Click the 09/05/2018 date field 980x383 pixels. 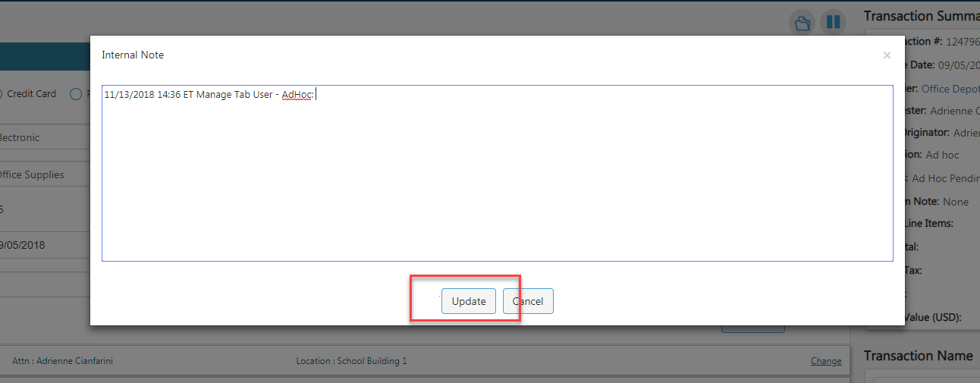(45, 245)
